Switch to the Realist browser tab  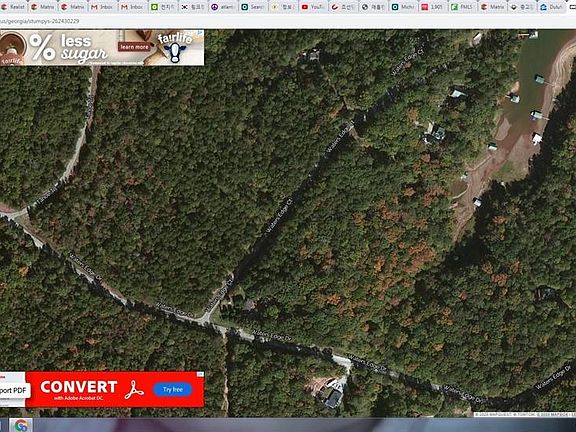pyautogui.click(x=13, y=7)
